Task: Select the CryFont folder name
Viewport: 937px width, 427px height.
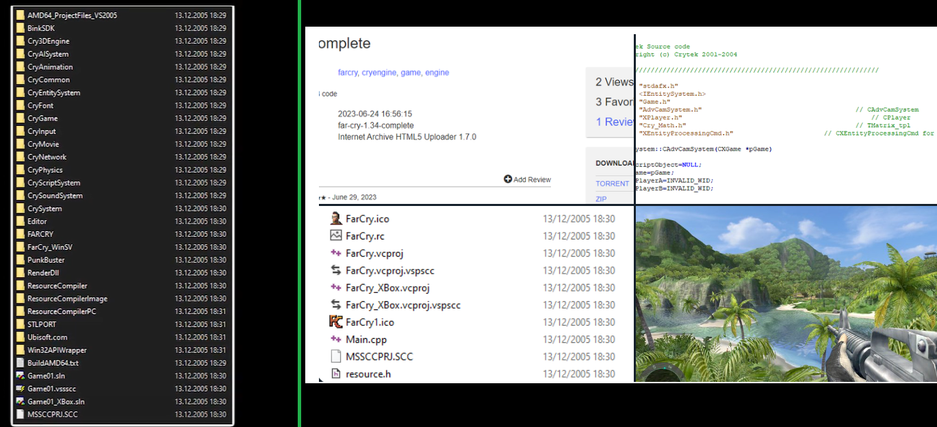Action: (40, 105)
